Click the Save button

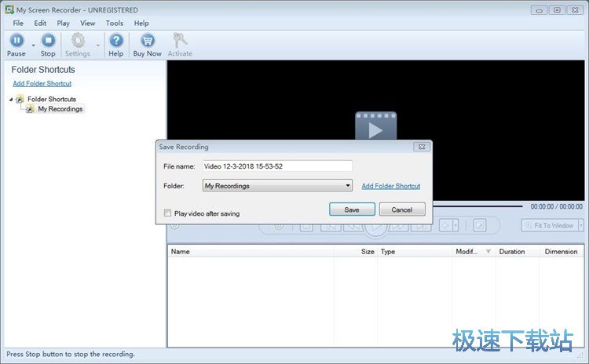tap(352, 209)
